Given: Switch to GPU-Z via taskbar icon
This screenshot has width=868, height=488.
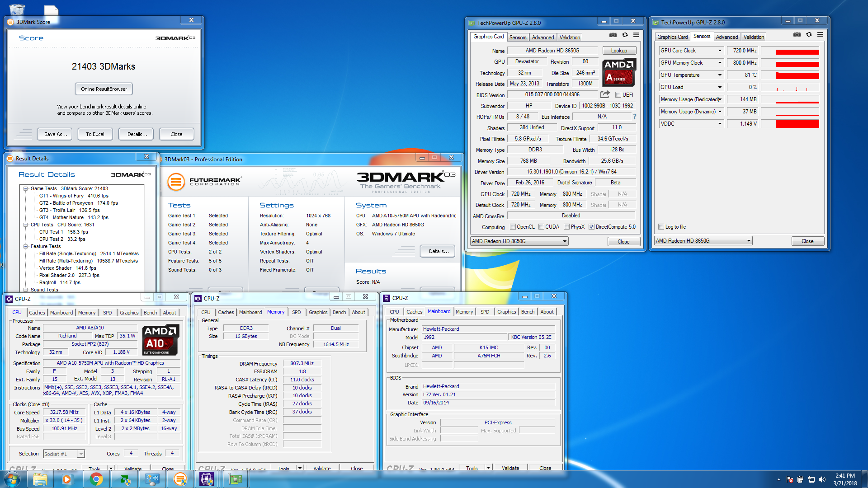Looking at the screenshot, I should [x=236, y=479].
